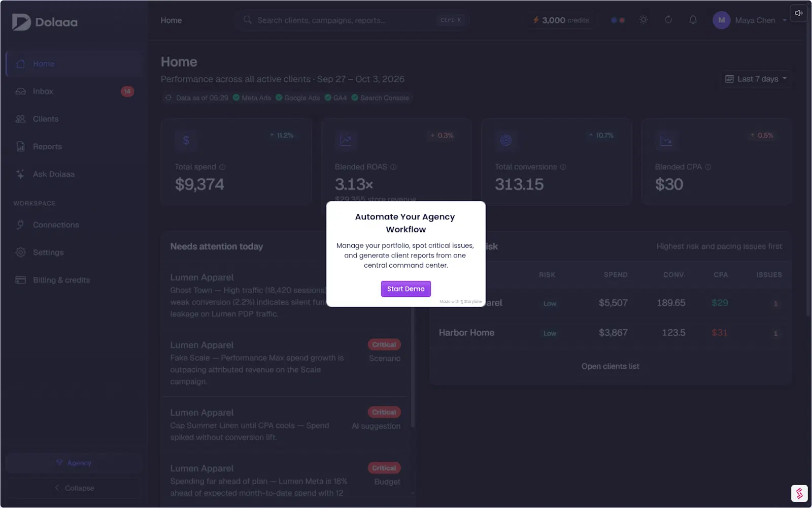This screenshot has width=812, height=508.
Task: Click the refresh icon in top bar
Action: point(668,20)
